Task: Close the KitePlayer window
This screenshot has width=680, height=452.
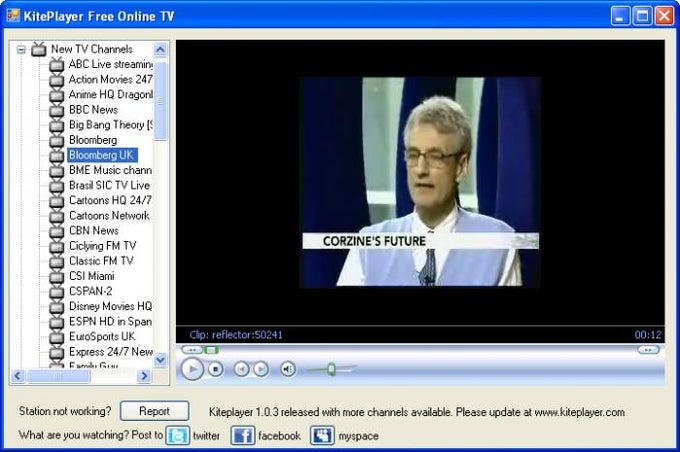Action: [x=664, y=16]
